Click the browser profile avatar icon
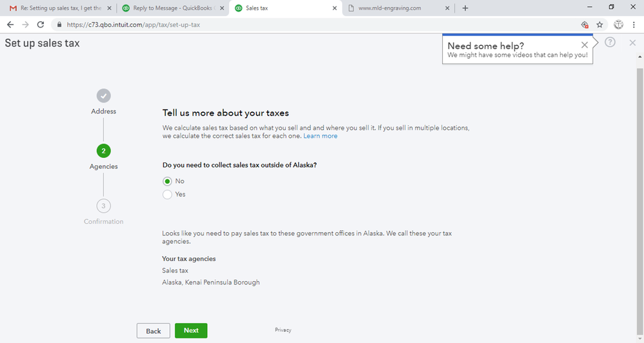Screen dimensions: 644x343 (x=618, y=24)
